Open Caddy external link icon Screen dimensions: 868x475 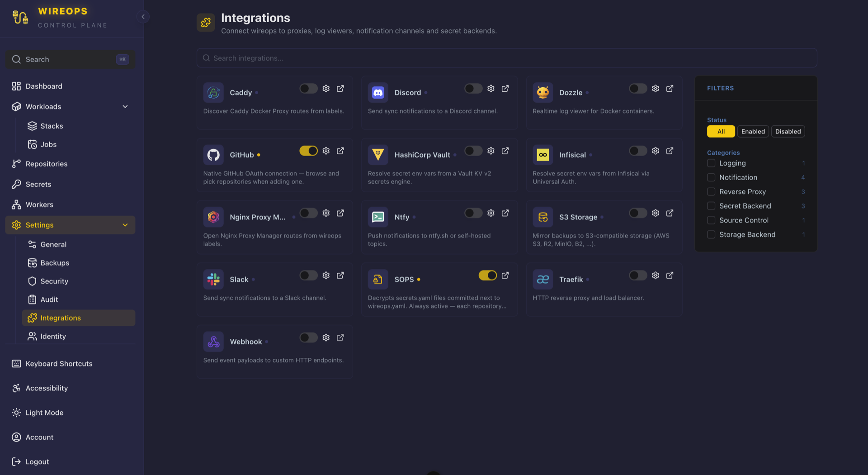click(340, 89)
